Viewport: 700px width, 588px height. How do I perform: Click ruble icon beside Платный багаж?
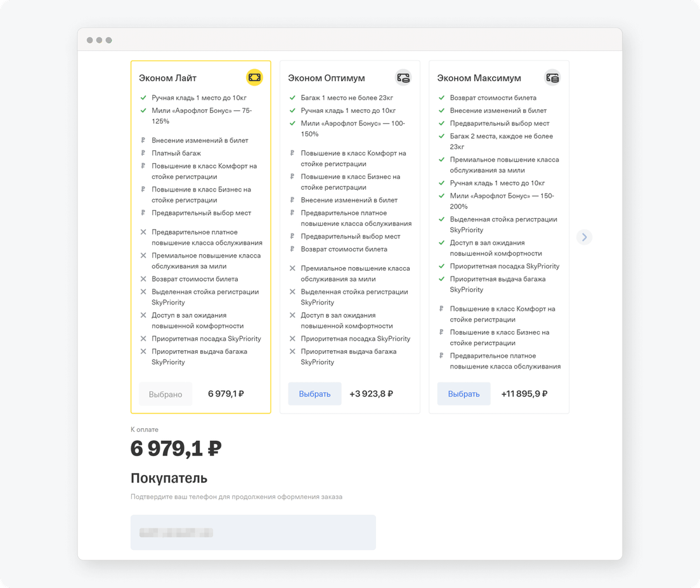pyautogui.click(x=143, y=153)
